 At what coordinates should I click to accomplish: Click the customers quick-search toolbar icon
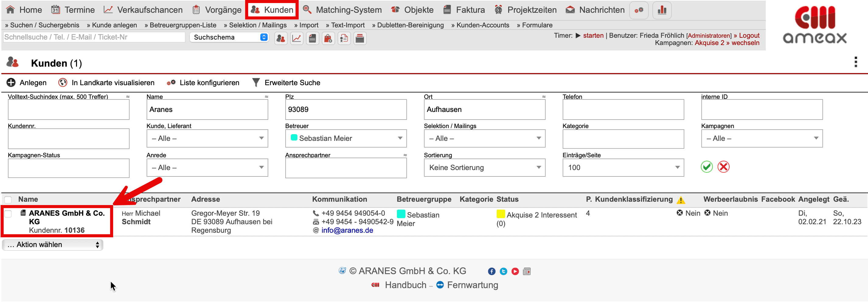(x=280, y=39)
